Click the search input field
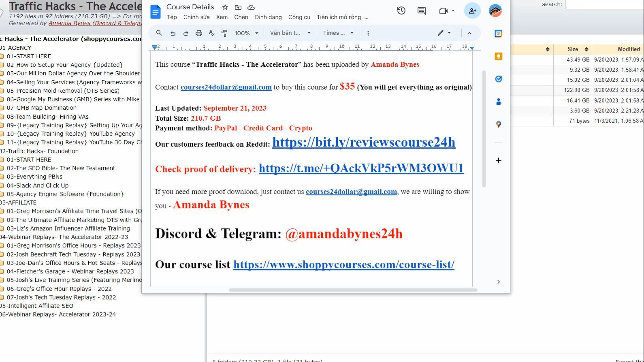 (x=604, y=4)
